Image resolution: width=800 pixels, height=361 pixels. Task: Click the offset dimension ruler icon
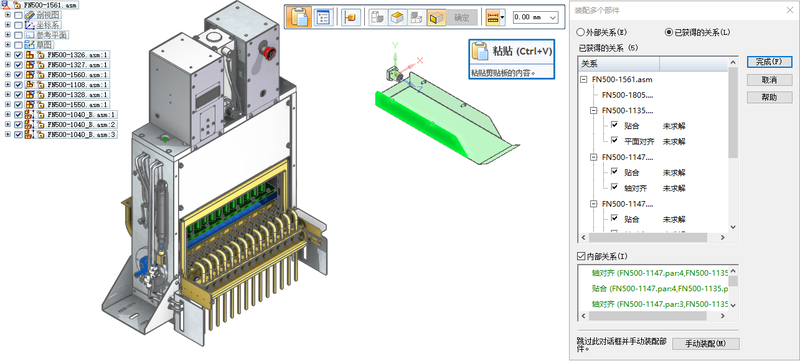[493, 17]
